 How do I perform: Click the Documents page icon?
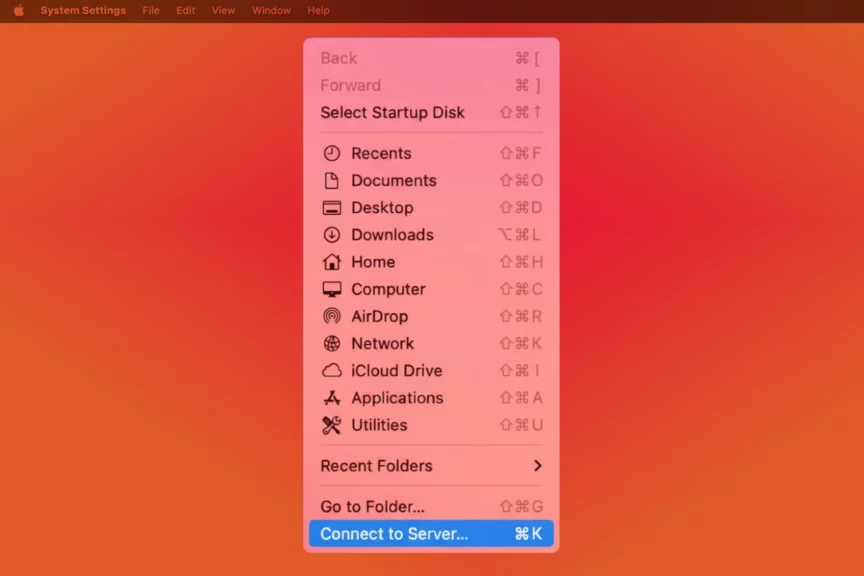pos(332,180)
